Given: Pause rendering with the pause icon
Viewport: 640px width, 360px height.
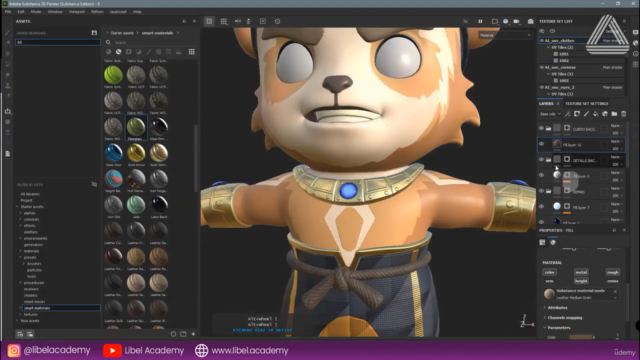Looking at the screenshot, I should [x=480, y=21].
